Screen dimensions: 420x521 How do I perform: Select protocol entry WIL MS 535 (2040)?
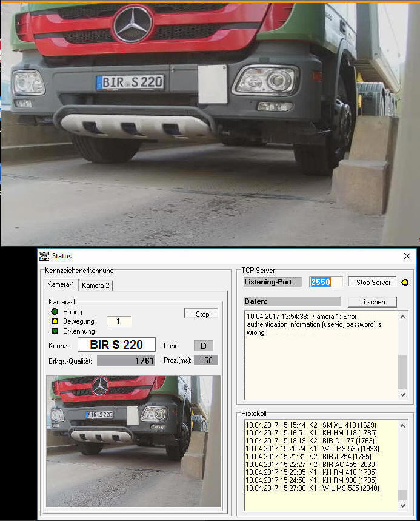[312, 488]
